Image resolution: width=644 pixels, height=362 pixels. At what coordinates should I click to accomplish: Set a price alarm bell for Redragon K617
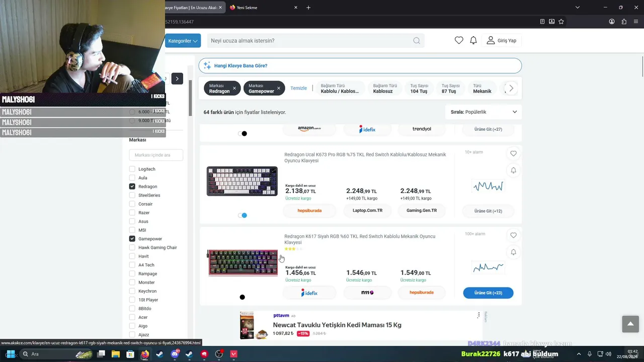tap(513, 252)
